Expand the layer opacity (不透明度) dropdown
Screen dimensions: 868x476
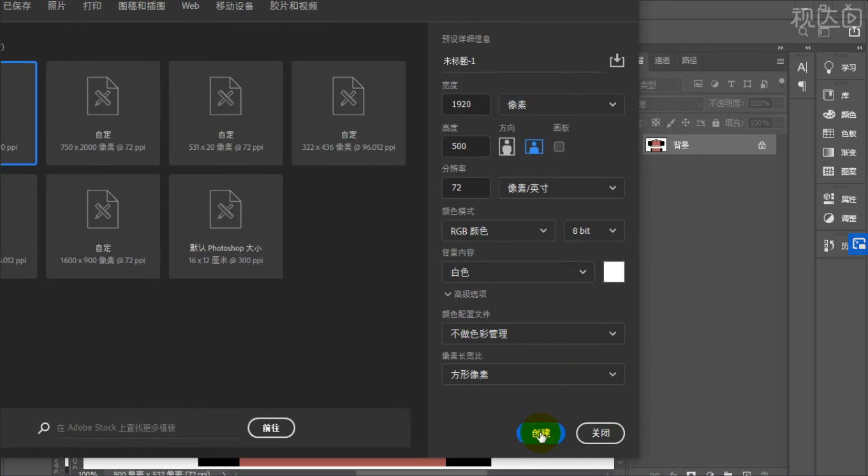pos(778,103)
